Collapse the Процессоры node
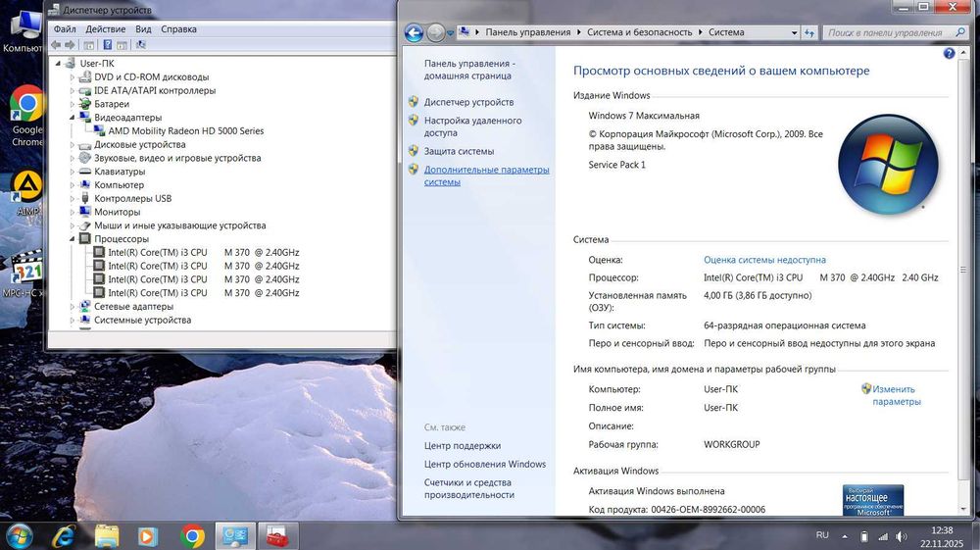 point(72,239)
